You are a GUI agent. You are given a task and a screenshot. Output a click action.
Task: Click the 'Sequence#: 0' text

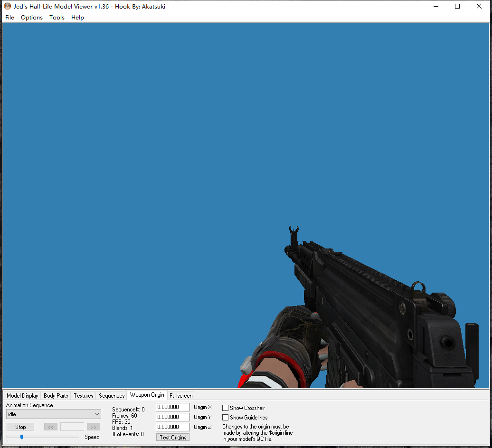click(x=128, y=410)
